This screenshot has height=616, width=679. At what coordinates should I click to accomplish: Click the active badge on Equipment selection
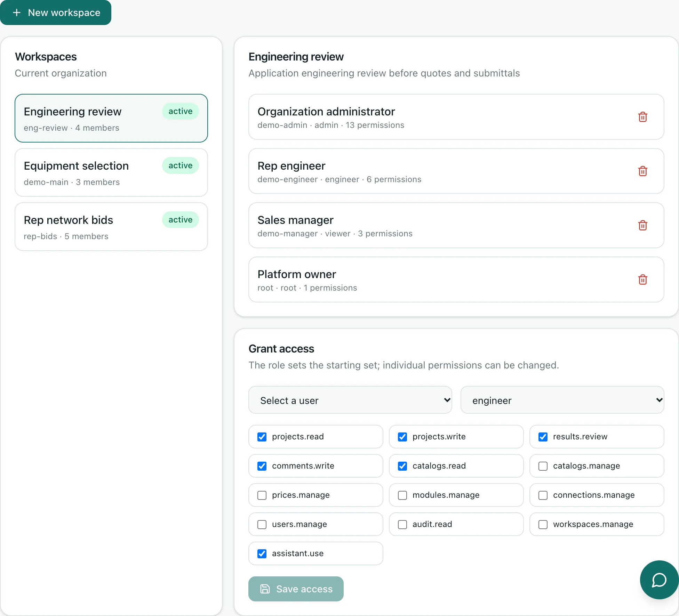pyautogui.click(x=181, y=165)
